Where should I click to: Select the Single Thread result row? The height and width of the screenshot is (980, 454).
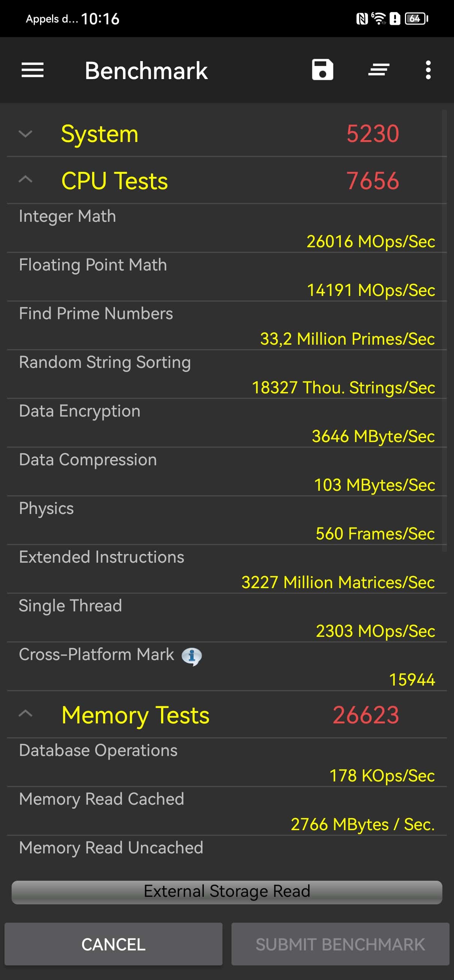[227, 618]
